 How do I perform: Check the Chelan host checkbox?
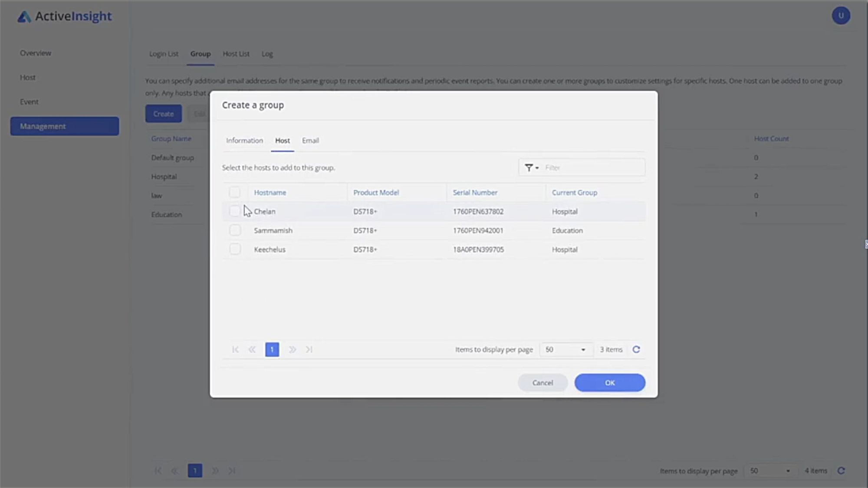(234, 211)
